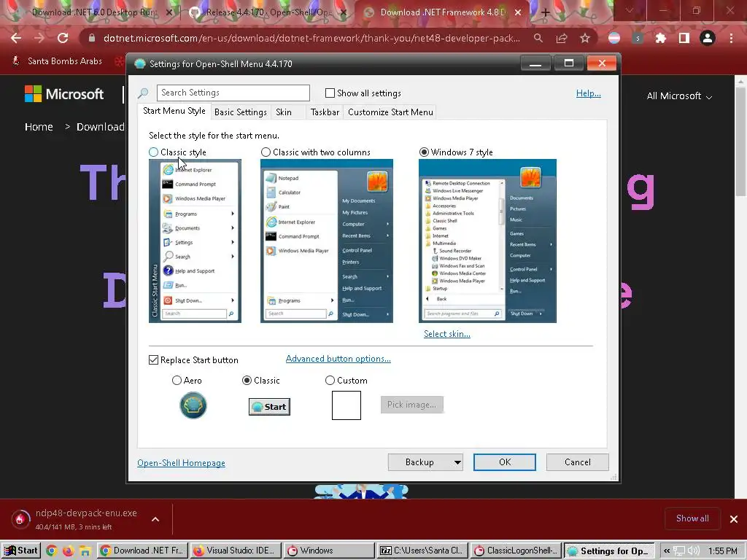This screenshot has width=747, height=560.
Task: Click the empty Custom image box
Action: click(x=347, y=405)
